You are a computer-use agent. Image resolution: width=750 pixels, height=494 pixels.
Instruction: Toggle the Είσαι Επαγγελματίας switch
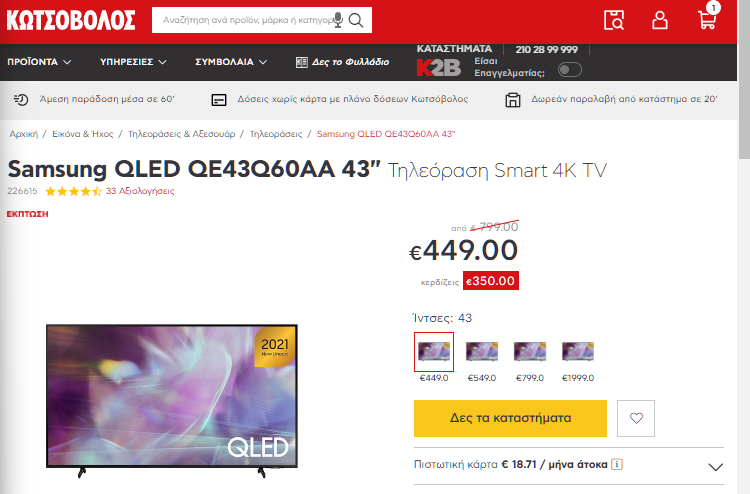[570, 70]
